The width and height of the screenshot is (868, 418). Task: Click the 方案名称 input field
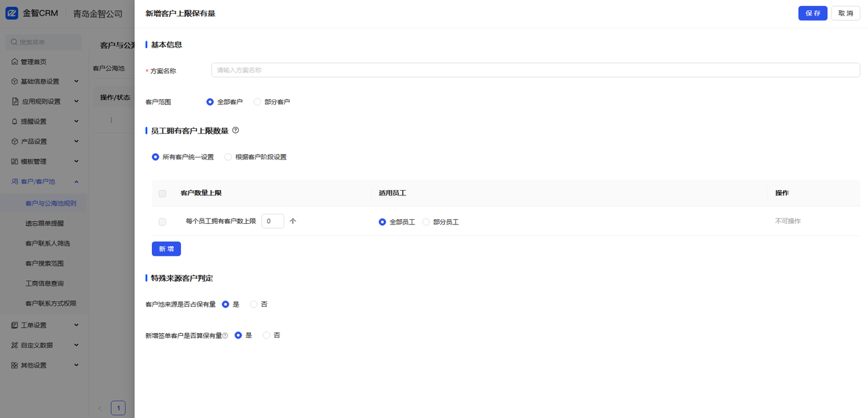tap(536, 70)
